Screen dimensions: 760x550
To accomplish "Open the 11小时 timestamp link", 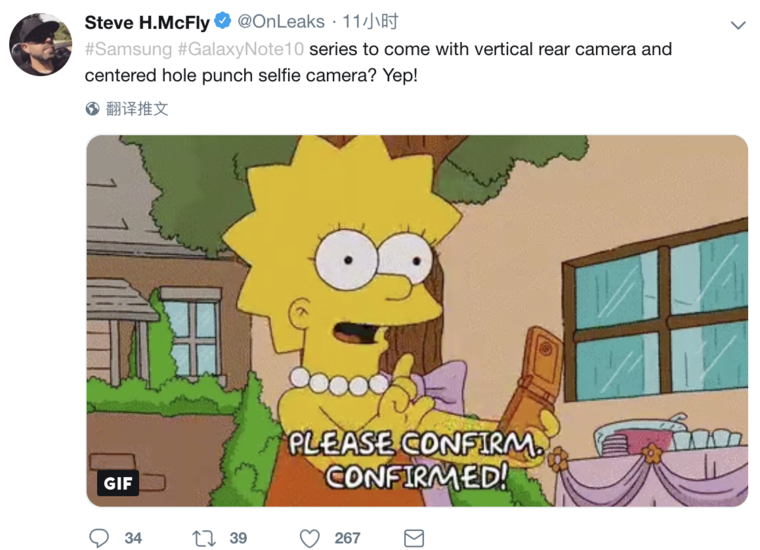I will [370, 22].
